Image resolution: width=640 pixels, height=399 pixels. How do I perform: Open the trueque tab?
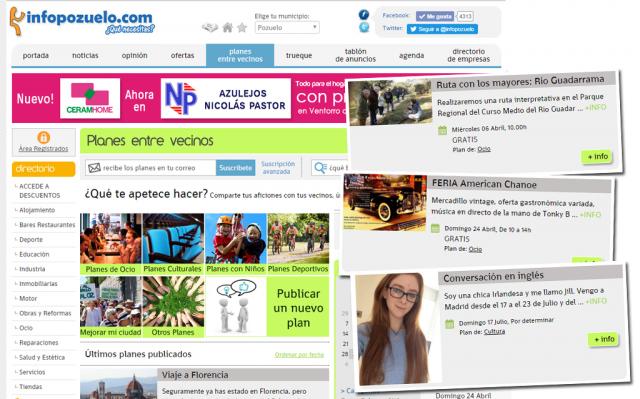299,55
